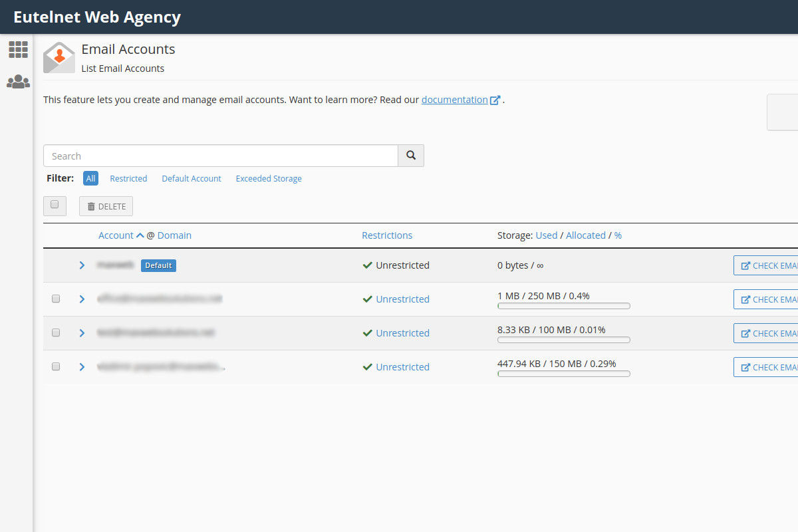798x532 pixels.
Task: Click the Email Accounts envelope icon
Action: [59, 57]
